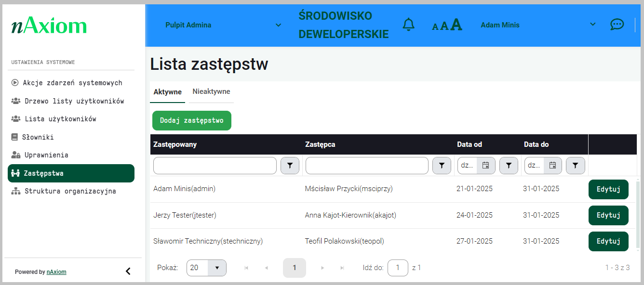
Task: Click Edytuj for Sławomir Techniczny row
Action: tap(608, 241)
